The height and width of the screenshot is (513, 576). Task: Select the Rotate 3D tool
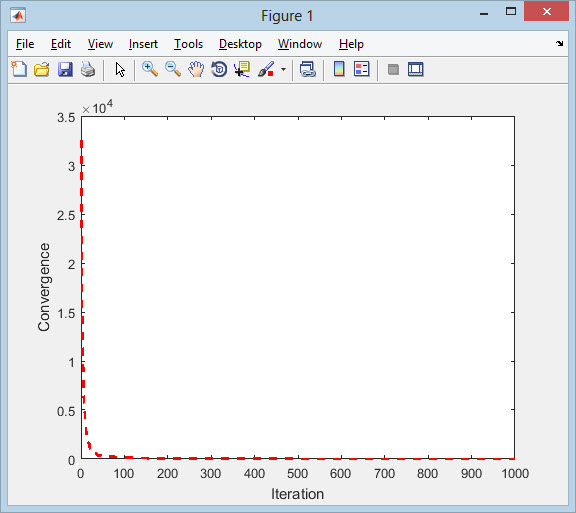(219, 69)
